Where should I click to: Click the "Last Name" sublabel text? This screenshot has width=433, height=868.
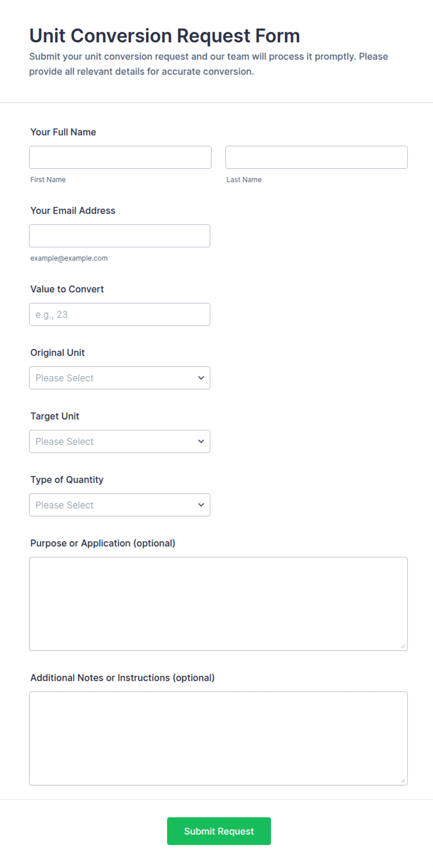click(x=244, y=180)
